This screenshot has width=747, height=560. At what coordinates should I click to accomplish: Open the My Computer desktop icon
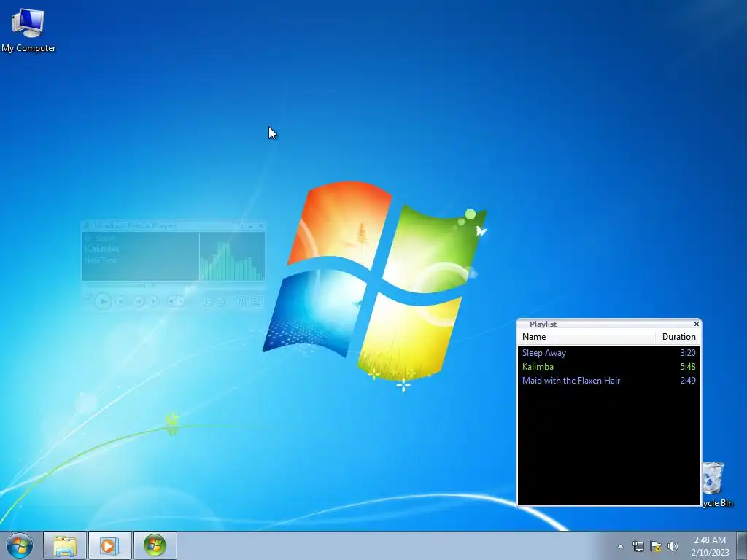[x=28, y=31]
